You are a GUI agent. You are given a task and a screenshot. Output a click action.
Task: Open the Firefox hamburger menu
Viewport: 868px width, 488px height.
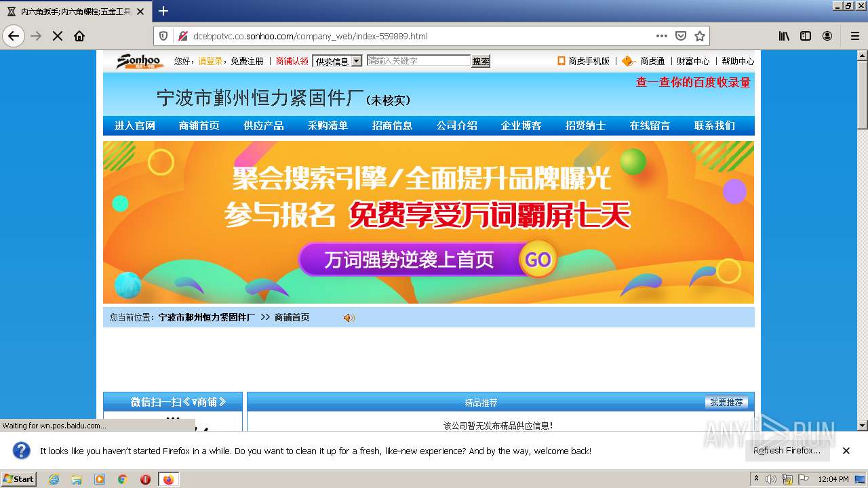pyautogui.click(x=854, y=36)
